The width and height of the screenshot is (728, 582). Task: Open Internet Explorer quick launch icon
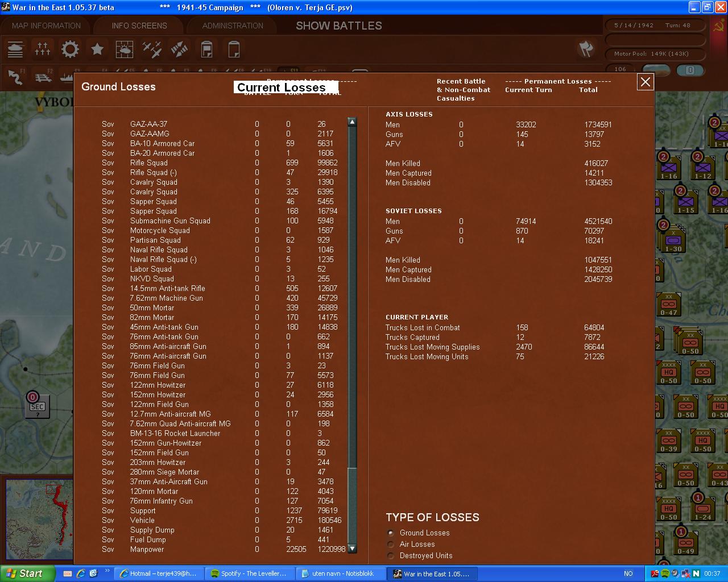[81, 573]
